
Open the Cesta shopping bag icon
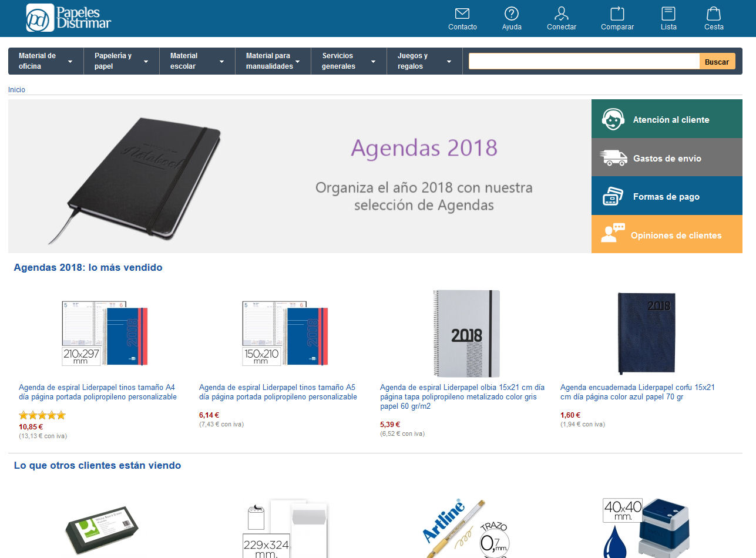(x=714, y=14)
